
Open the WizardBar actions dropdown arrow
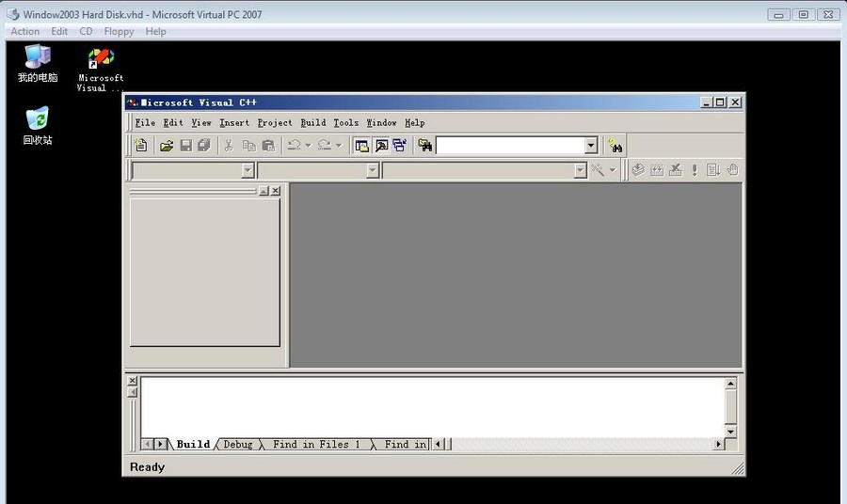[x=612, y=170]
